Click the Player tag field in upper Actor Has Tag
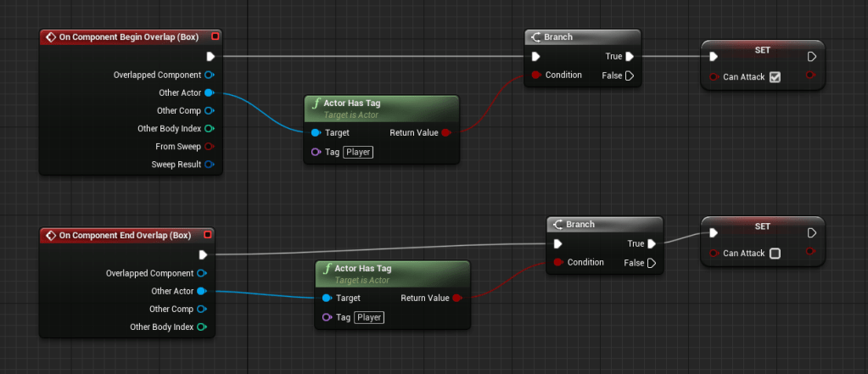 click(x=357, y=152)
